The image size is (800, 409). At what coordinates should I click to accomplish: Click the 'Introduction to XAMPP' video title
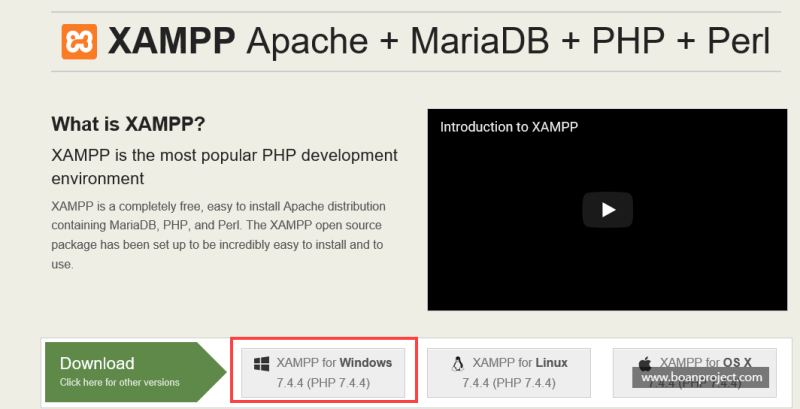(509, 127)
